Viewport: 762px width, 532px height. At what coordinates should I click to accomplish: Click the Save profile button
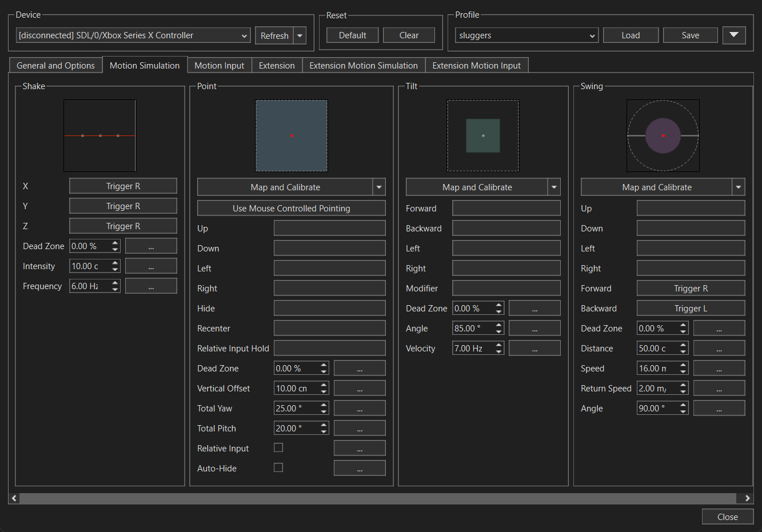pos(690,35)
